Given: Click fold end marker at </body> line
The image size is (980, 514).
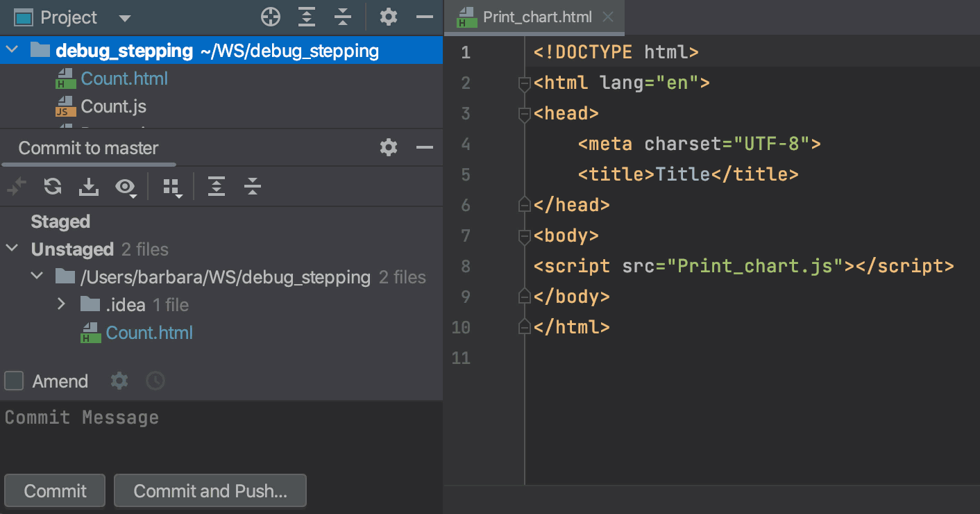Looking at the screenshot, I should (x=525, y=295).
